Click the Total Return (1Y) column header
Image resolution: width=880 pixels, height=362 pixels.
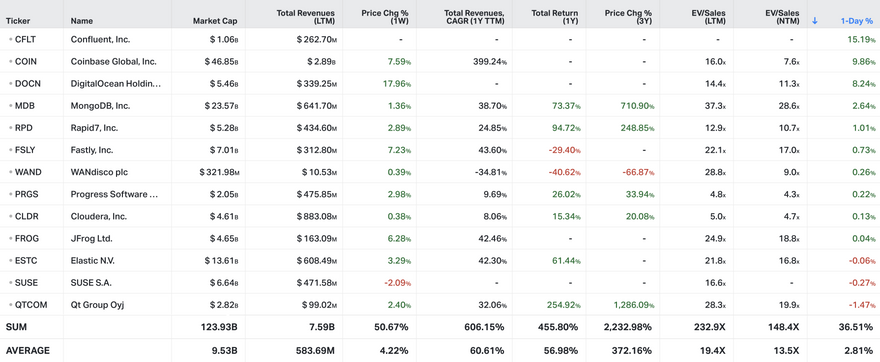(x=556, y=17)
